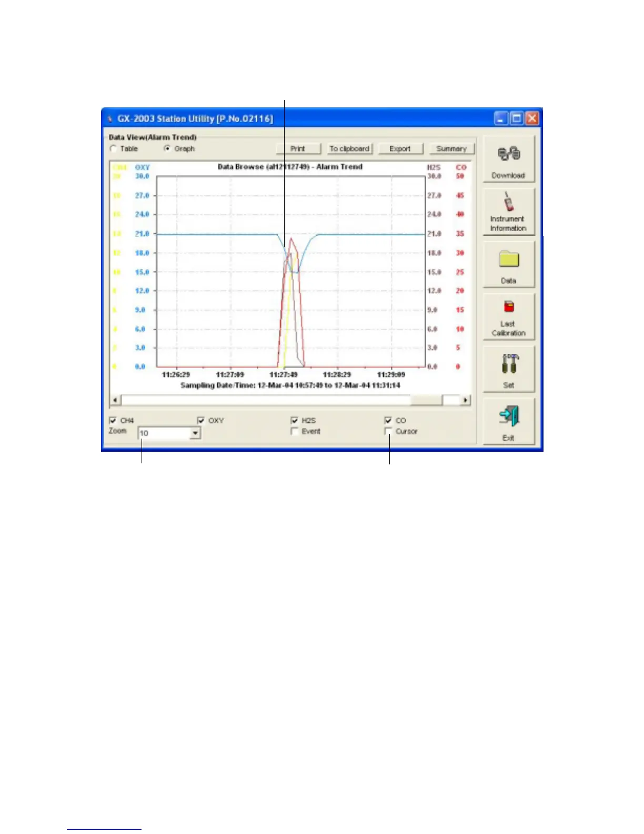
Task: Click the graph scrollbar left arrow
Action: pos(115,400)
